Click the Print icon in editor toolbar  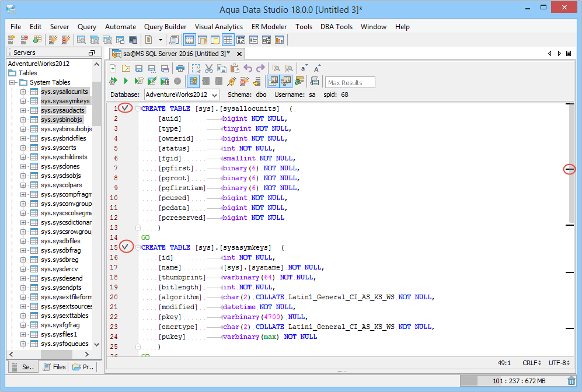180,68
